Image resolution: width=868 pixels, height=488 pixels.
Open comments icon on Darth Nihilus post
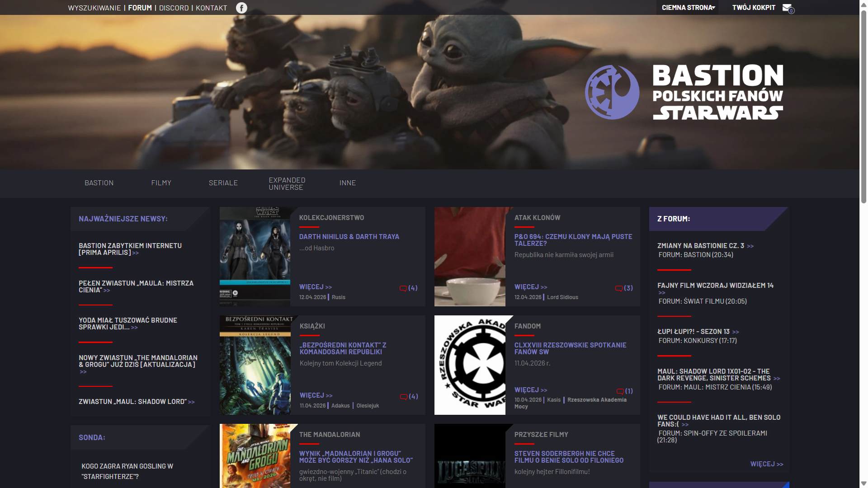pos(403,288)
